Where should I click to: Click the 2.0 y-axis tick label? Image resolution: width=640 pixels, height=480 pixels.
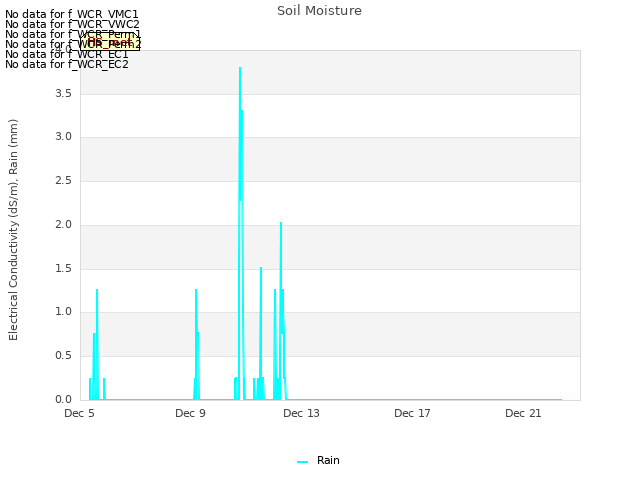(63, 224)
